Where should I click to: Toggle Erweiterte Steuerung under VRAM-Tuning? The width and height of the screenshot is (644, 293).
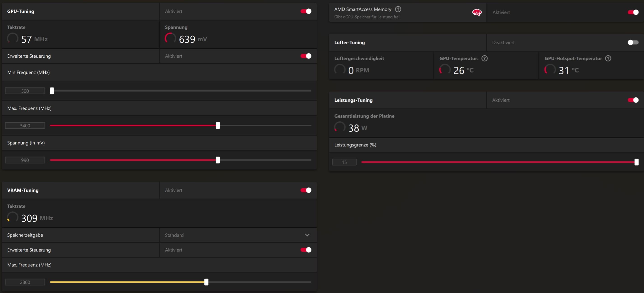tap(306, 250)
